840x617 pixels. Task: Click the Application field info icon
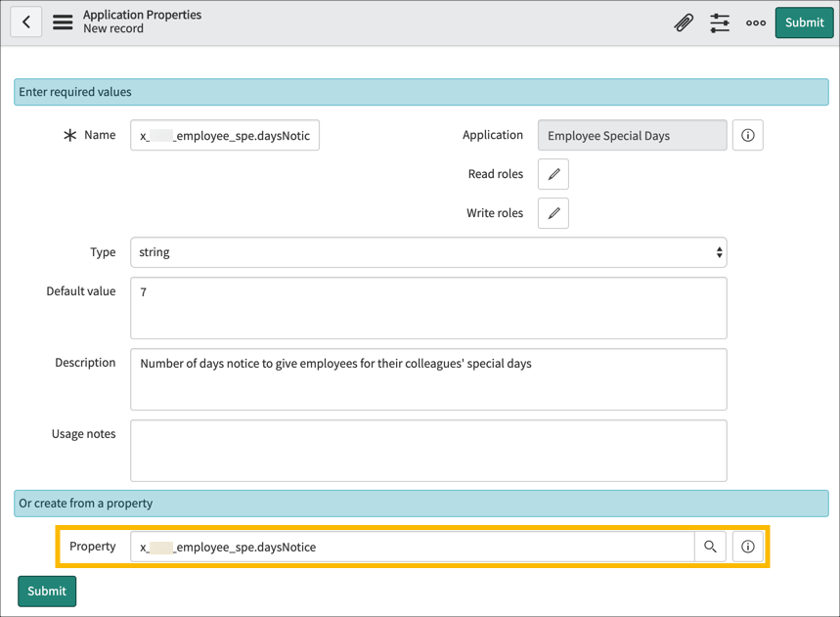click(x=747, y=135)
